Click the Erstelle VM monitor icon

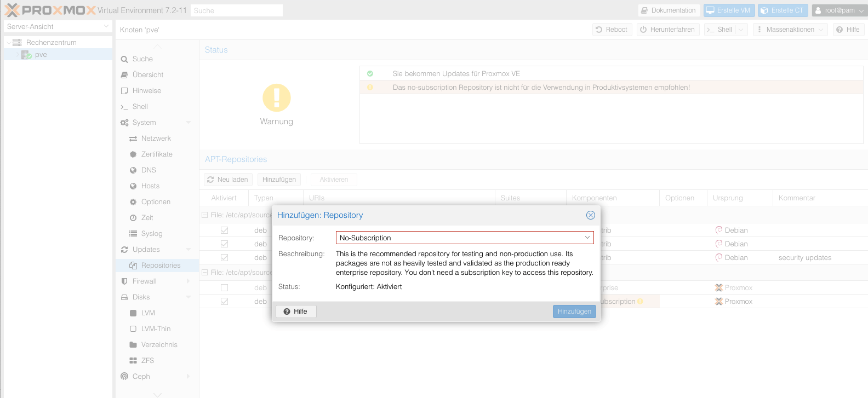pos(710,10)
